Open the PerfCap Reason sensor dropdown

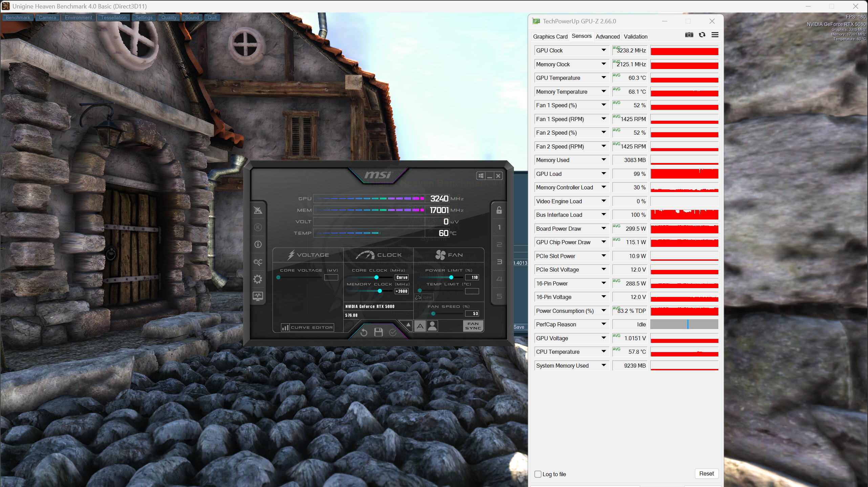604,324
